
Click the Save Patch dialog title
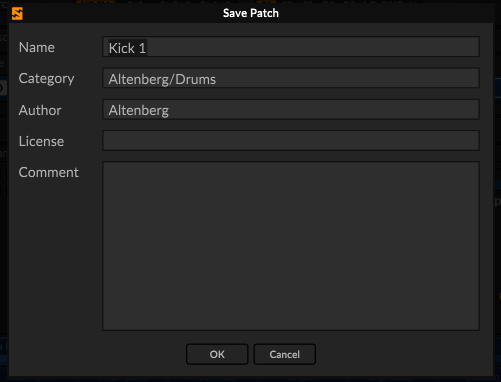pyautogui.click(x=251, y=13)
